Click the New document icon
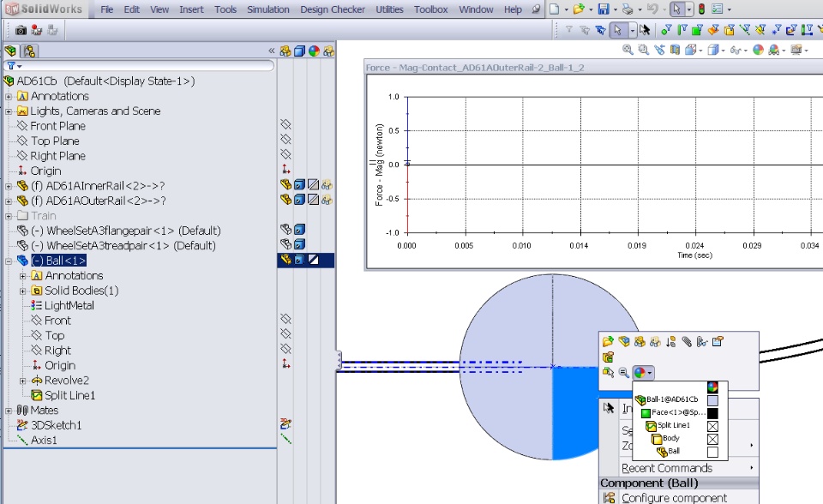823x504 pixels. pyautogui.click(x=555, y=9)
